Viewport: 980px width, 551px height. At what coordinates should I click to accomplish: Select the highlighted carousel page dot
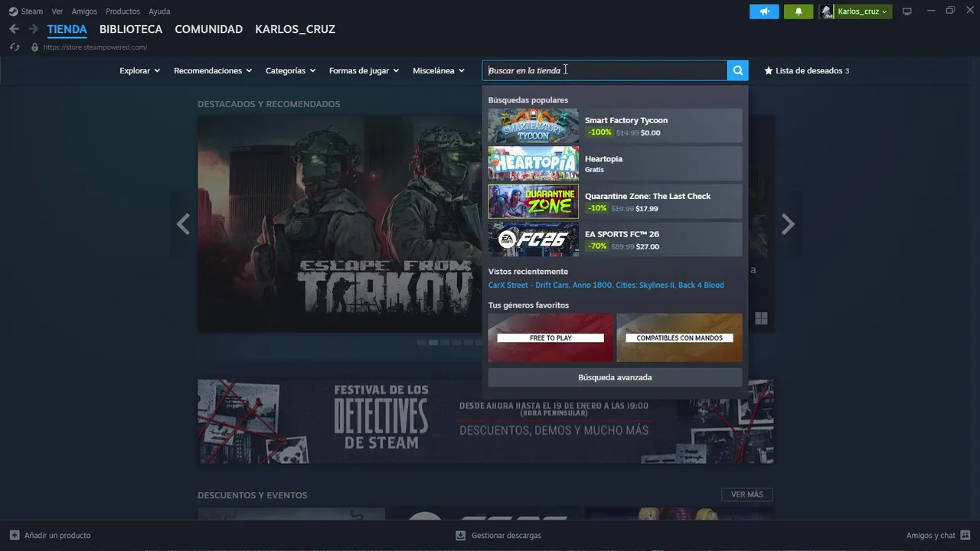pyautogui.click(x=433, y=343)
